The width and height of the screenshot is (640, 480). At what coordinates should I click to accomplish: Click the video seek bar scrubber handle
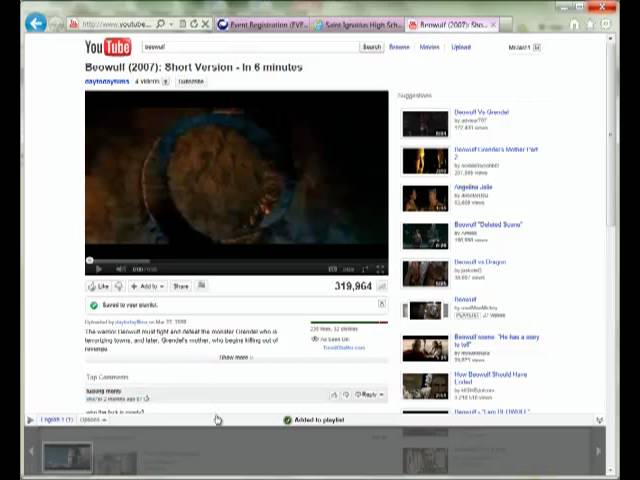pyautogui.click(x=90, y=260)
